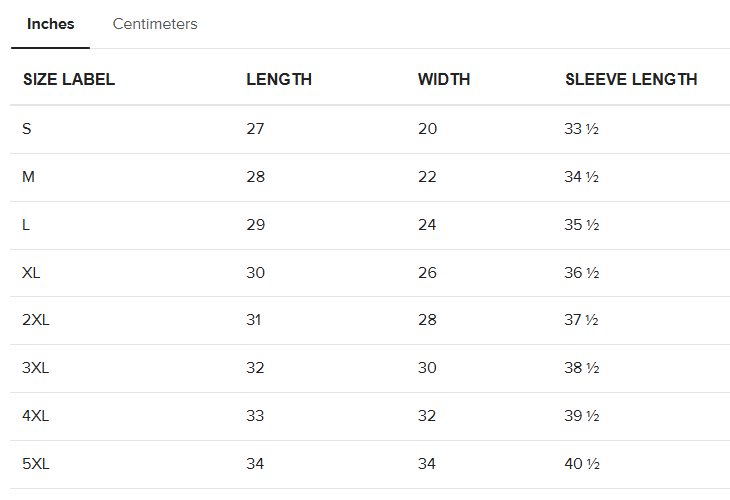This screenshot has height=500, width=730.
Task: Click the SLEEVE LENGTH column header
Action: tap(631, 79)
